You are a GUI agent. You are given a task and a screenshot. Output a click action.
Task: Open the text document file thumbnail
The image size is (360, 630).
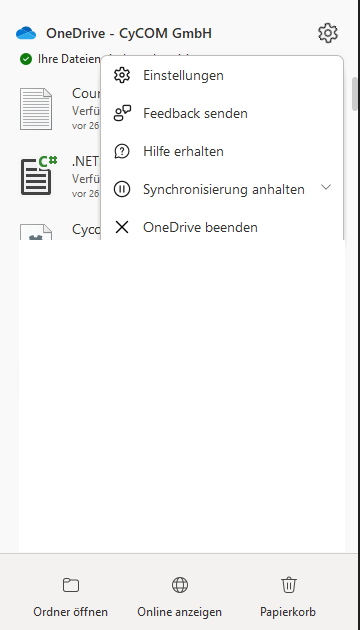coord(36,109)
